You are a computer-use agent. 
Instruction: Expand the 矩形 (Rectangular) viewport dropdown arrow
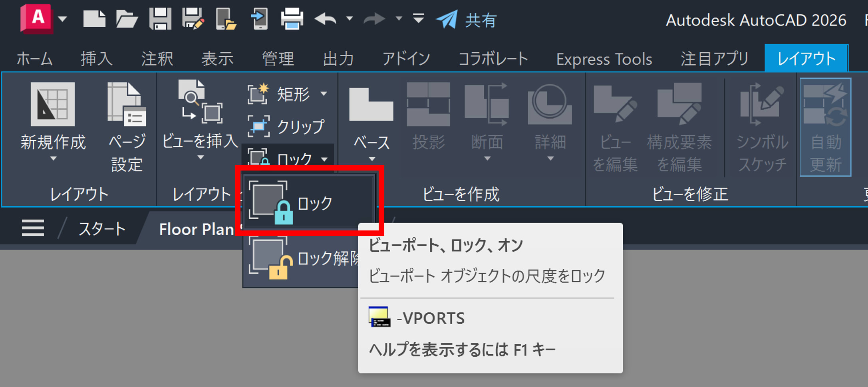coord(324,94)
